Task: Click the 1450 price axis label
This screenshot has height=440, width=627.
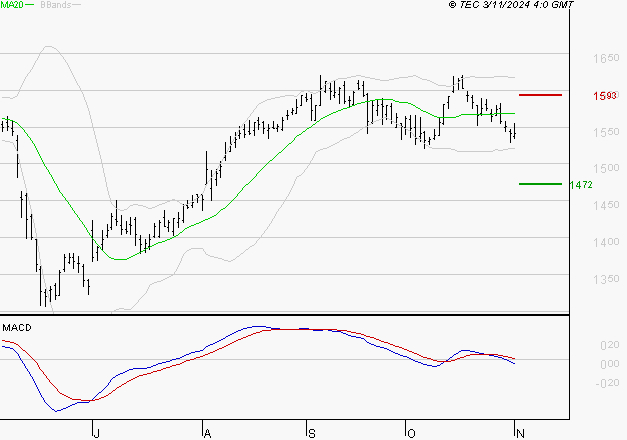Action: 606,205
